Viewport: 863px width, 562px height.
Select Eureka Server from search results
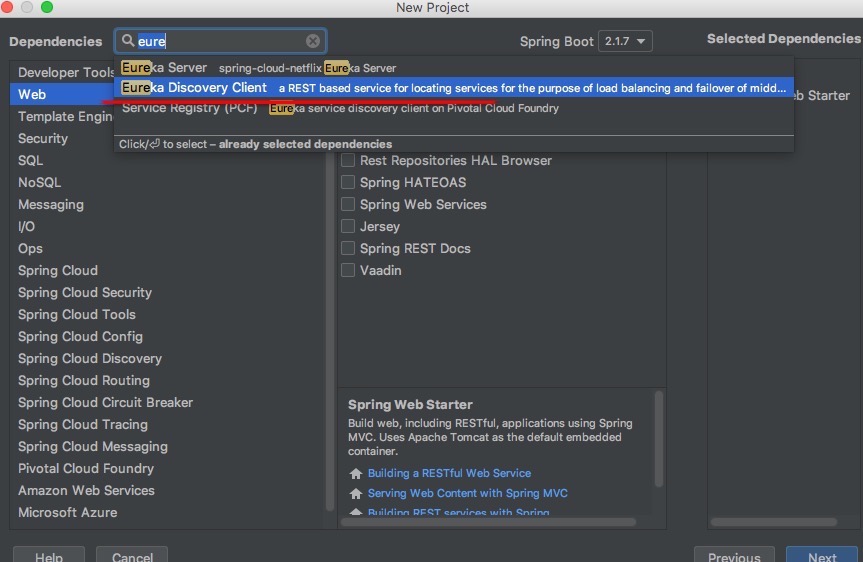[x=164, y=68]
